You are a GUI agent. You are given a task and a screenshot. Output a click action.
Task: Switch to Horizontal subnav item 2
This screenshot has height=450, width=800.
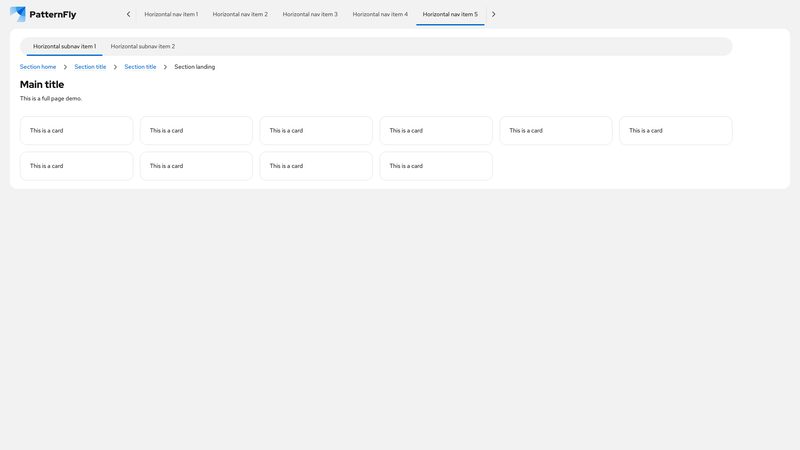[143, 46]
